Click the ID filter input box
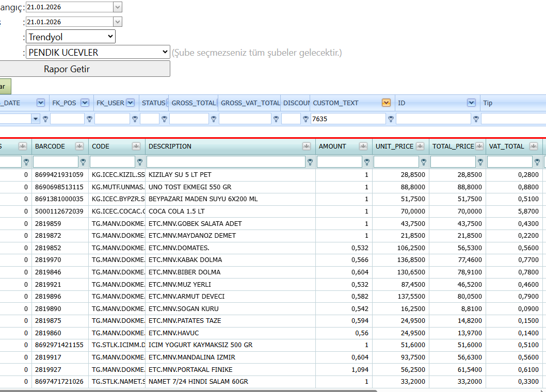This screenshot has height=392, width=546. [433, 119]
